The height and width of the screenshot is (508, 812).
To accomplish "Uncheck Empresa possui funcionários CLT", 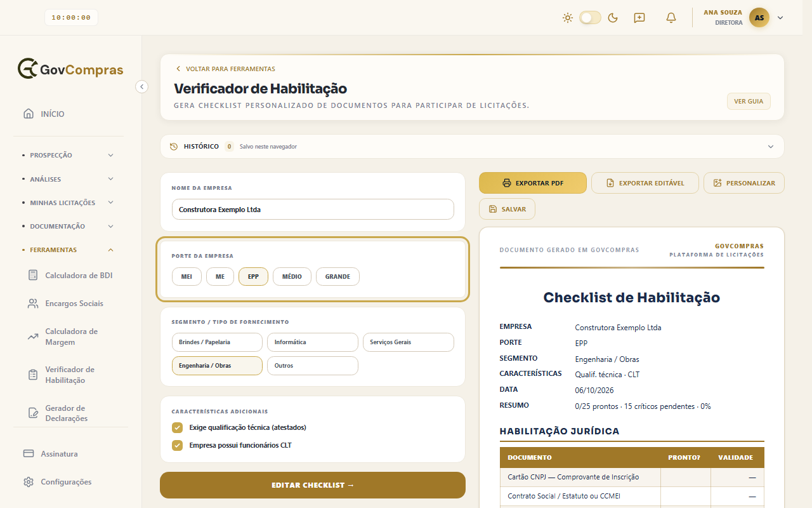I will click(x=178, y=445).
